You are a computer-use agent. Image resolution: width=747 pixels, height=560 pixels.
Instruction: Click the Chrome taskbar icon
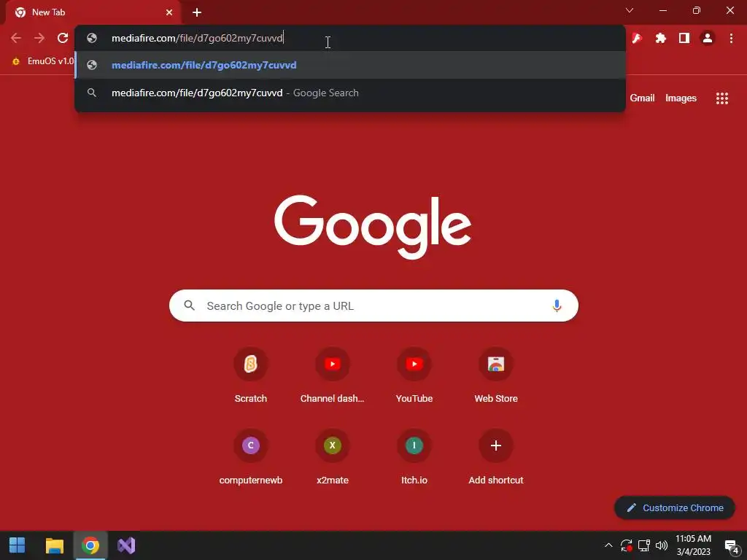point(90,545)
